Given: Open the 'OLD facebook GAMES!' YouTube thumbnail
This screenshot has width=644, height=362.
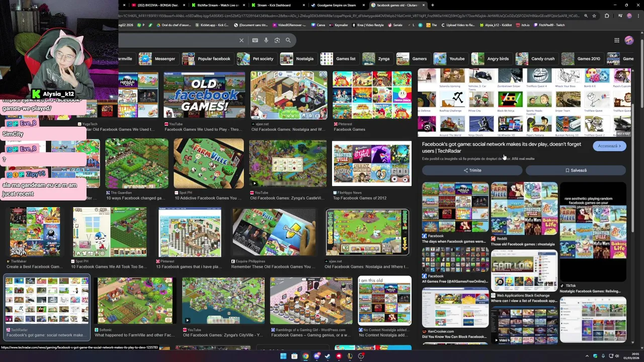Looking at the screenshot, I should [204, 95].
